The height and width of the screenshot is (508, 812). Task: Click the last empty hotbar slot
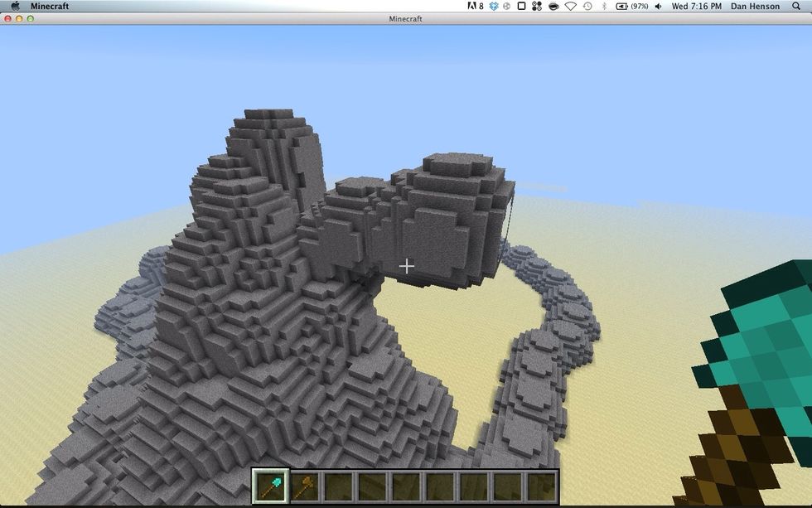(x=541, y=486)
